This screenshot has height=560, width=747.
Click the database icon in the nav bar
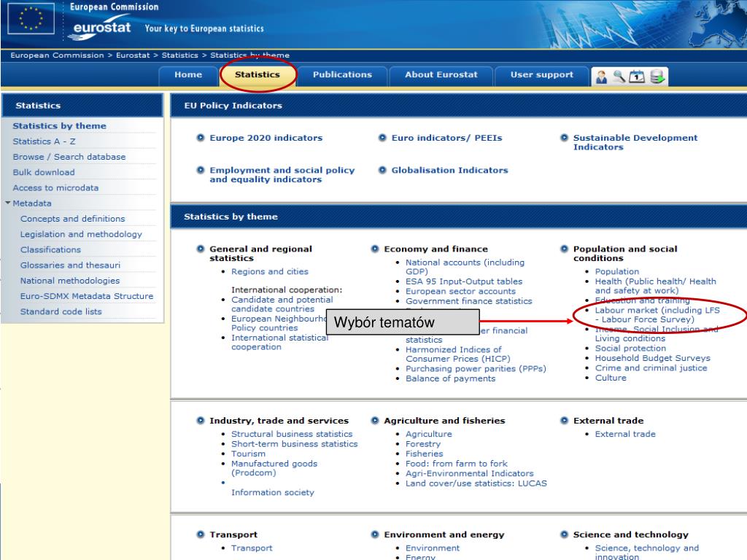tap(657, 76)
